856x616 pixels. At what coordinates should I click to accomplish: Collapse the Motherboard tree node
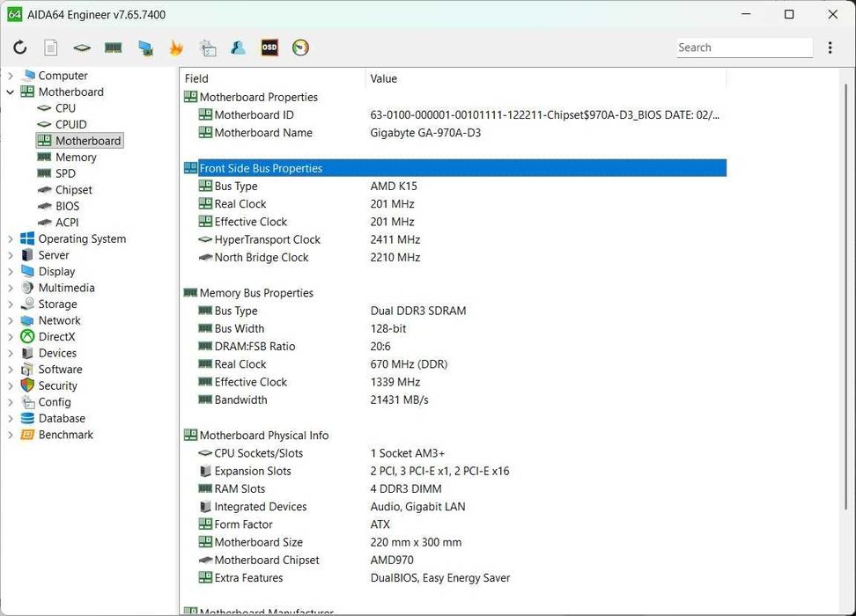tap(11, 92)
